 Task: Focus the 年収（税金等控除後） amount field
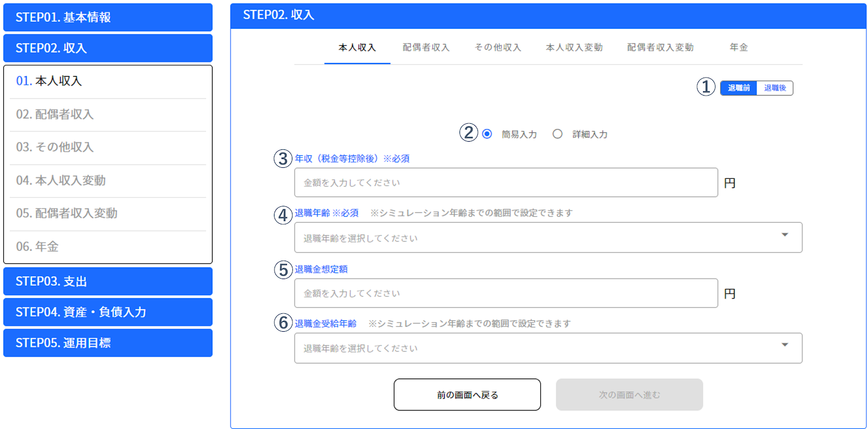click(x=506, y=182)
